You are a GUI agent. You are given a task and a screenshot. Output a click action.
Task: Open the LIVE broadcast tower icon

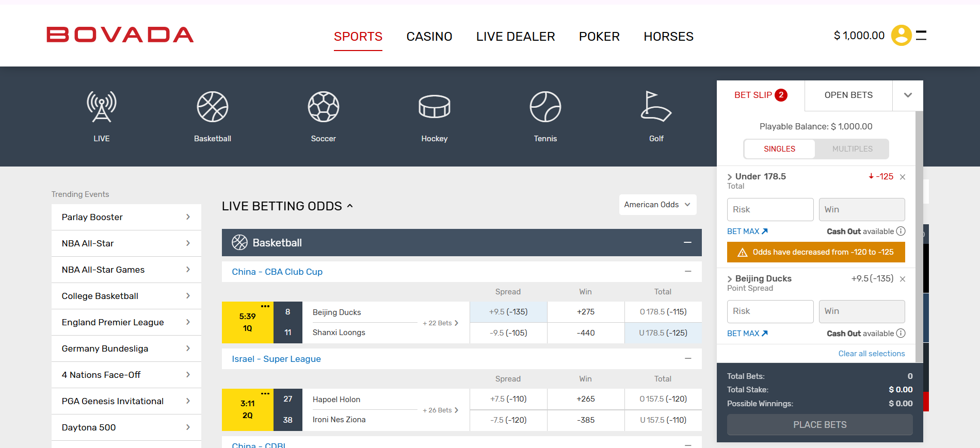pyautogui.click(x=102, y=107)
